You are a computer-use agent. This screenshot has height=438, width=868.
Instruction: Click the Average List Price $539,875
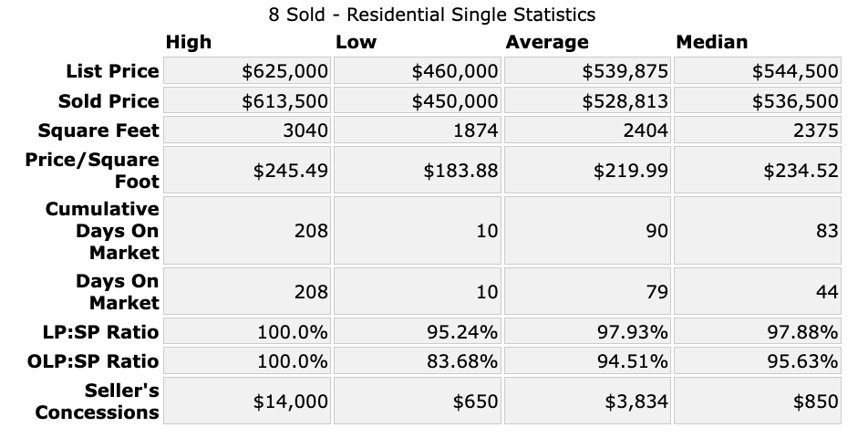(x=625, y=71)
